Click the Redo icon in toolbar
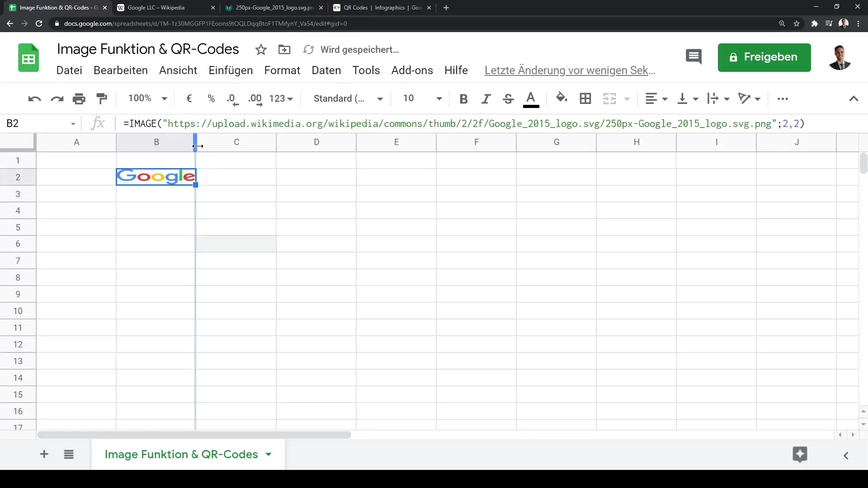Viewport: 868px width, 488px height. 57,99
